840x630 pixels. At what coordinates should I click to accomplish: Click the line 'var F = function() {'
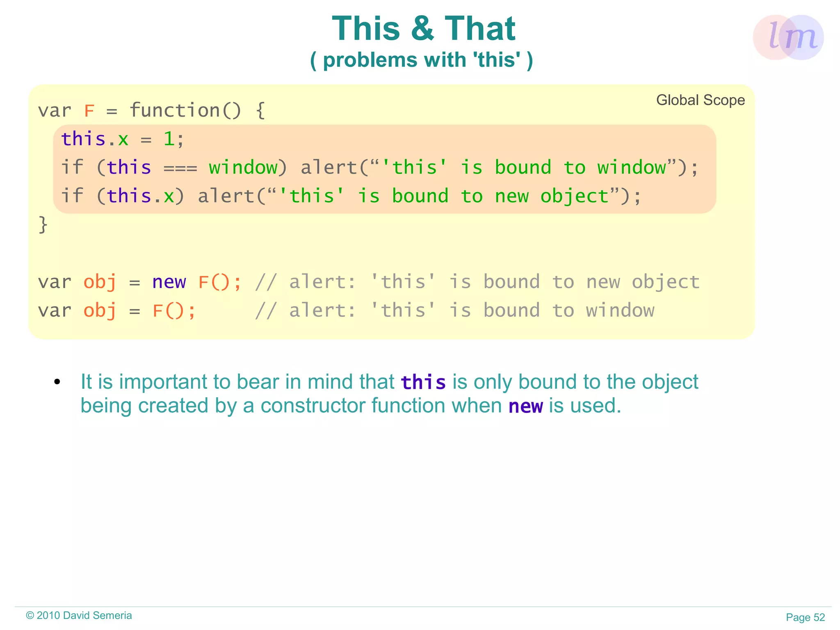pyautogui.click(x=152, y=111)
